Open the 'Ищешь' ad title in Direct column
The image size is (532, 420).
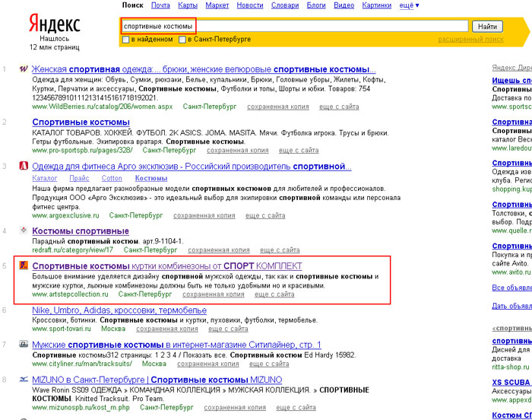click(512, 81)
